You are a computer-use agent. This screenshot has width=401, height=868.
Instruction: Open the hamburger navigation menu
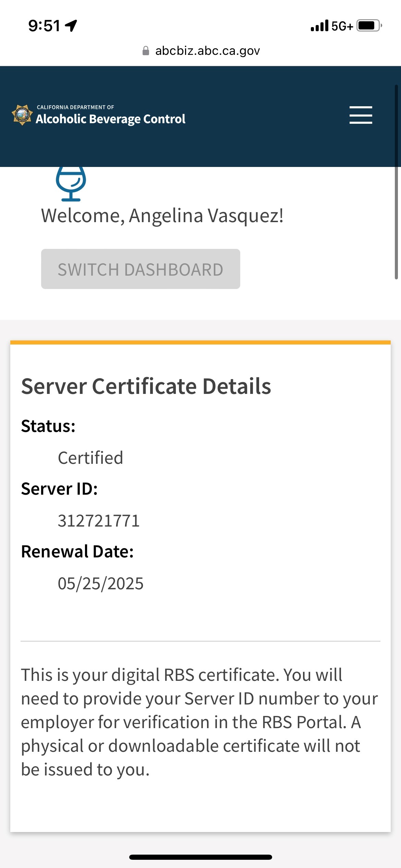click(x=361, y=115)
